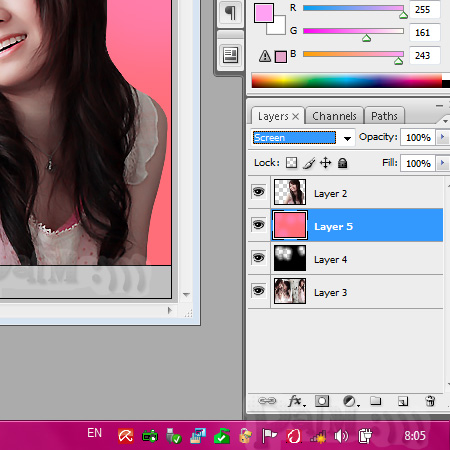
Task: Hide Layer 4 visibility eye
Action: coord(259,258)
